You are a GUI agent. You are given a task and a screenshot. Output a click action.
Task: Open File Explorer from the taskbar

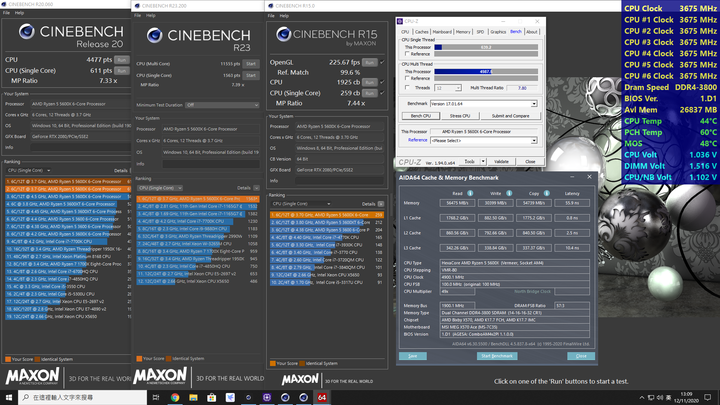193,397
